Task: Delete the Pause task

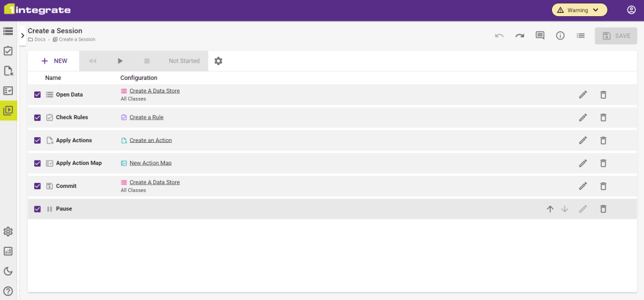Action: (x=603, y=209)
